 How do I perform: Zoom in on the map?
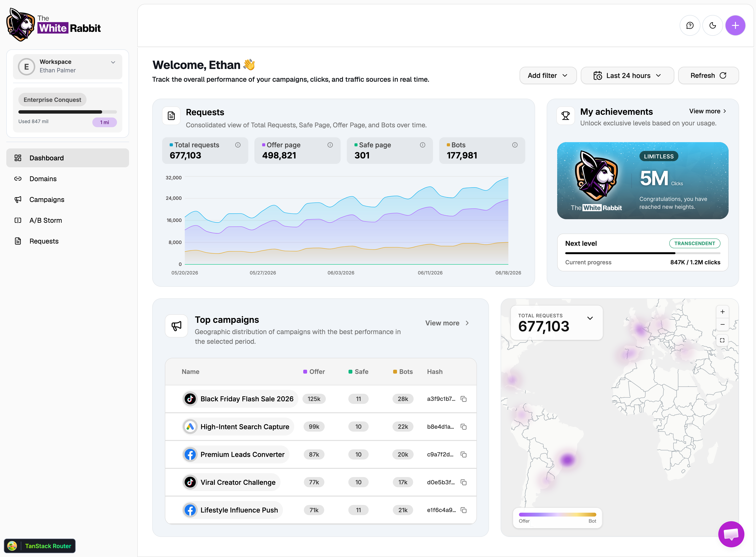[722, 312]
